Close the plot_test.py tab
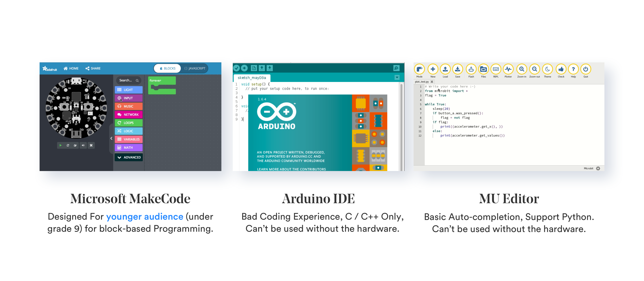Viewport: 644px width, 281px height. [x=432, y=82]
